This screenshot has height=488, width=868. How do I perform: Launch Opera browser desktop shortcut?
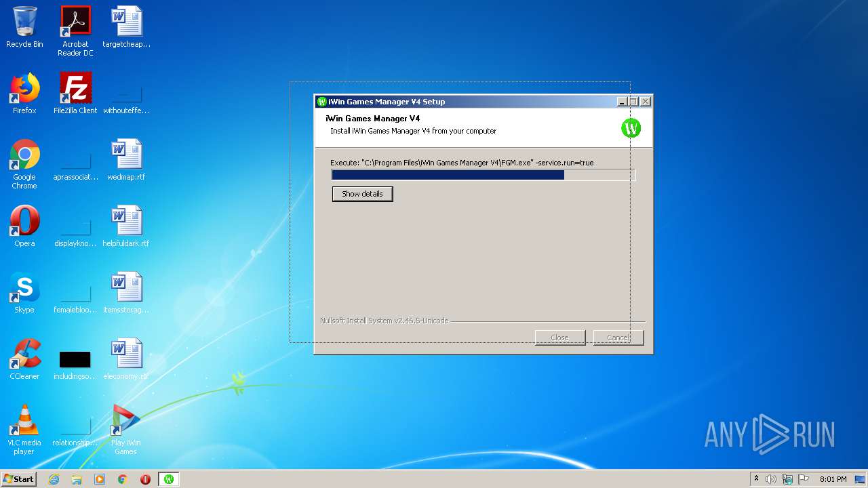click(24, 227)
